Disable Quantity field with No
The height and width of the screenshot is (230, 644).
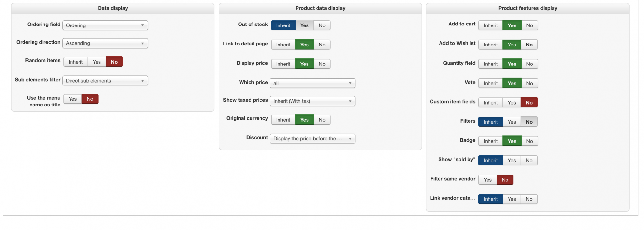pyautogui.click(x=529, y=64)
